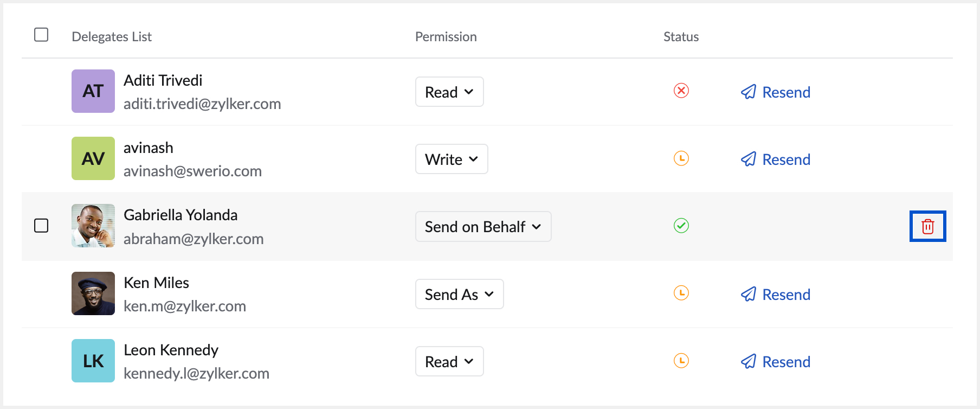Click the pending clock icon for Leon Kennedy
The width and height of the screenshot is (980, 409).
click(x=681, y=361)
